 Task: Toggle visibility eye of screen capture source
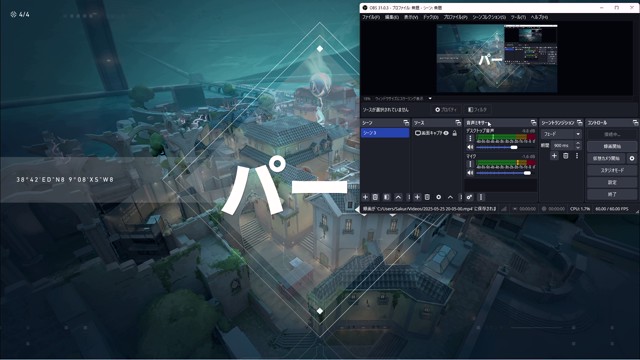point(446,133)
